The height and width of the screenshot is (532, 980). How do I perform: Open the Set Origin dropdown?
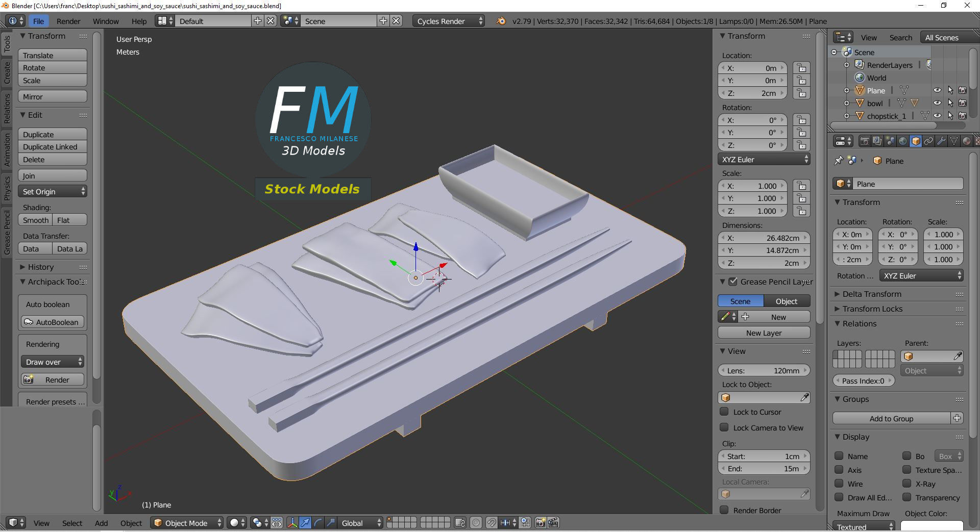click(53, 191)
